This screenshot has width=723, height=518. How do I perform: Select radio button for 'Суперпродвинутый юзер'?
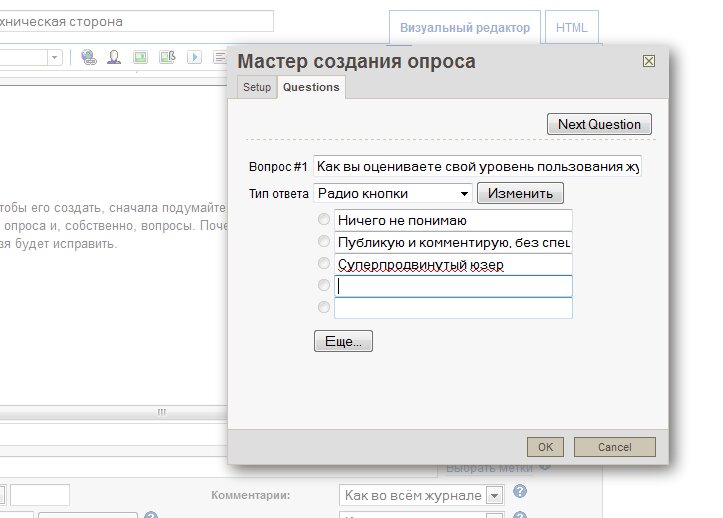click(323, 264)
